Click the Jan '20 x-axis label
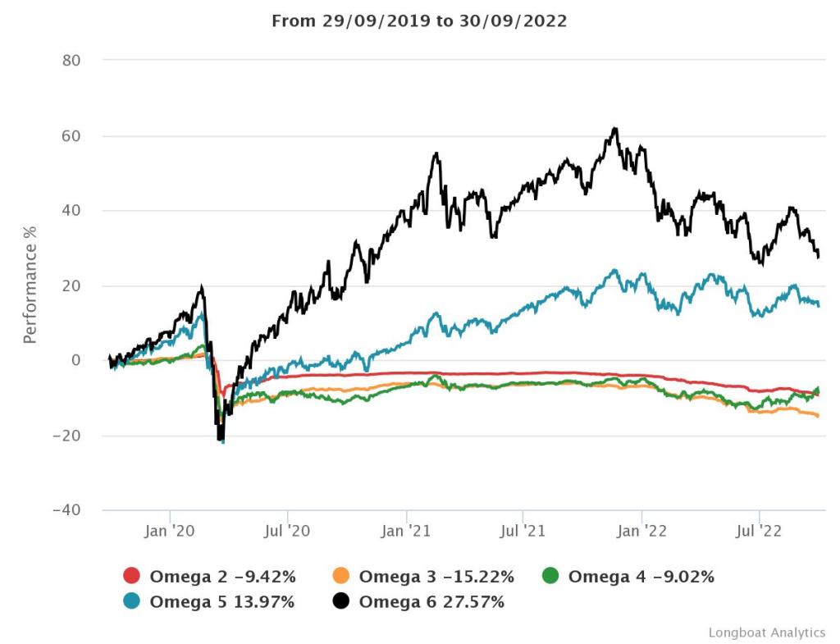840x644 pixels. point(170,532)
